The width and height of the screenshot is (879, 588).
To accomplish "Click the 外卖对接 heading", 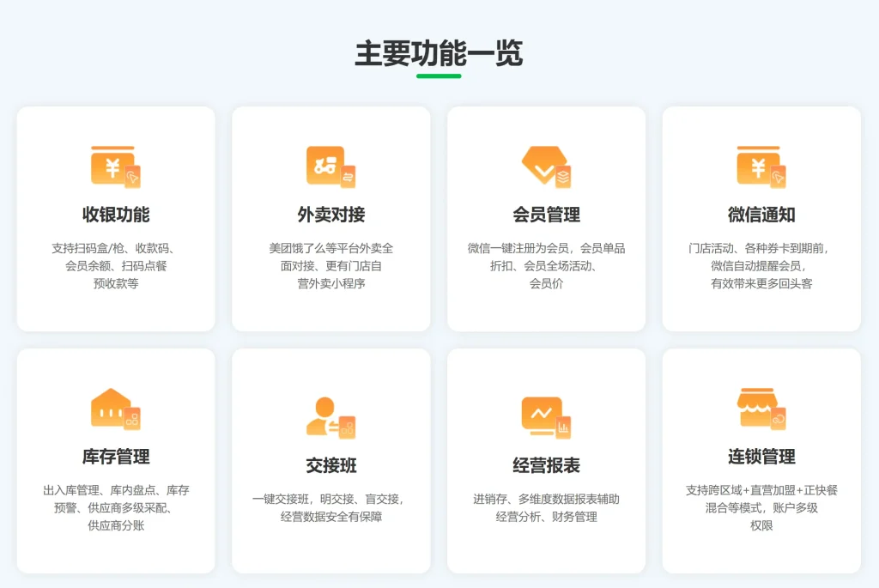I will (x=330, y=215).
